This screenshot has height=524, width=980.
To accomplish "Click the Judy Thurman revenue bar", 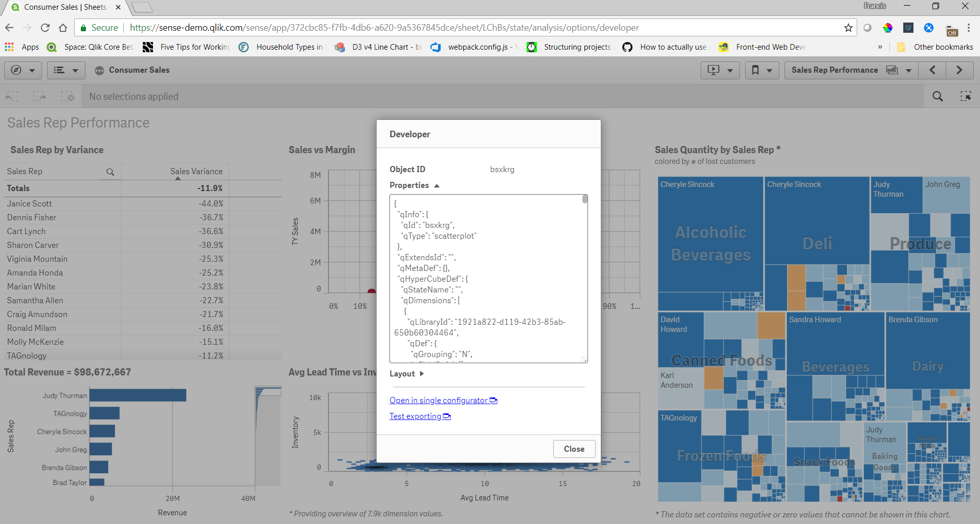I will point(138,395).
